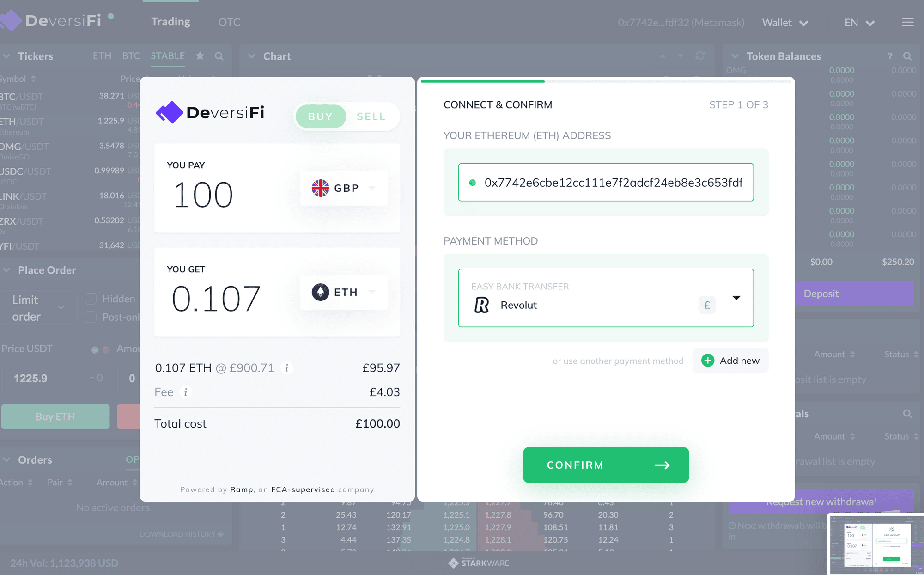Collapse the Chart panel chevron
This screenshot has height=575, width=924.
tap(251, 56)
